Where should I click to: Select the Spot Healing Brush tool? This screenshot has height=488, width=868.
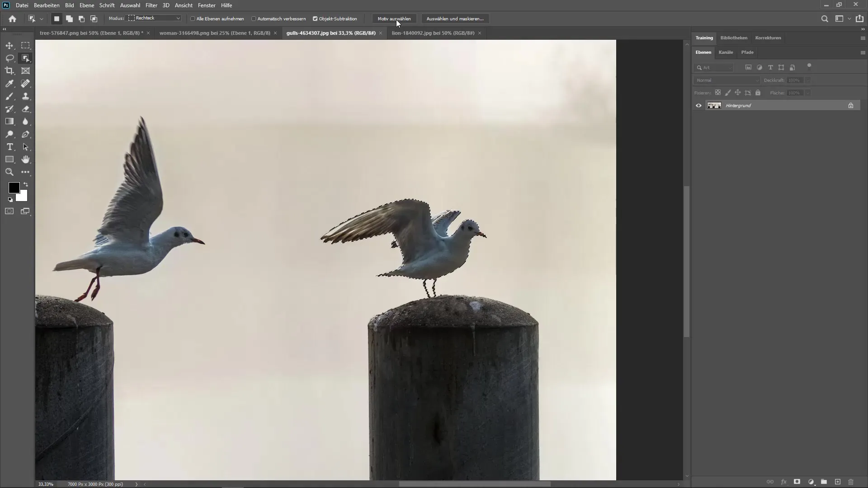(26, 84)
